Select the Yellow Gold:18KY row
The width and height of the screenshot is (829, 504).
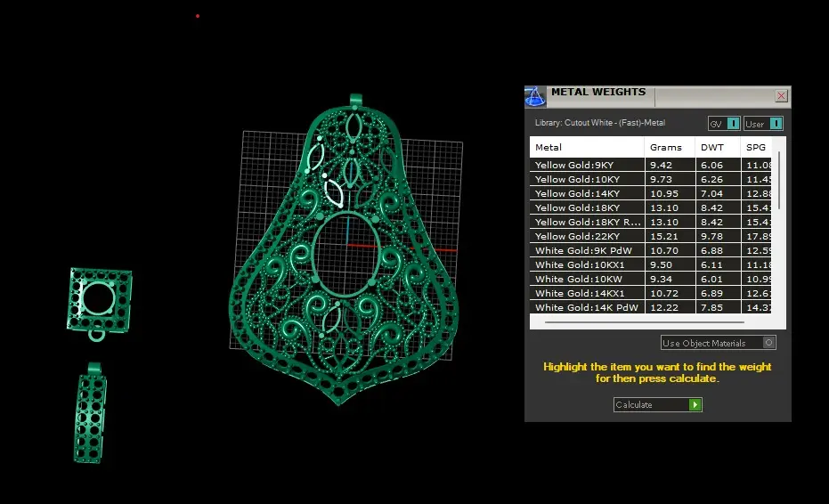(x=650, y=207)
